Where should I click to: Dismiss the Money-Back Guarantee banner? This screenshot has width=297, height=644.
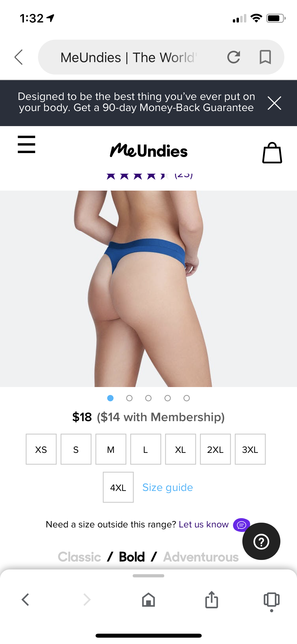click(x=274, y=103)
